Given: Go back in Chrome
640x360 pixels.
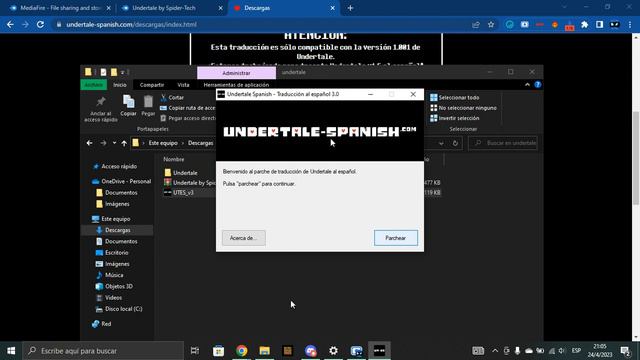Looking at the screenshot, I should (10, 24).
